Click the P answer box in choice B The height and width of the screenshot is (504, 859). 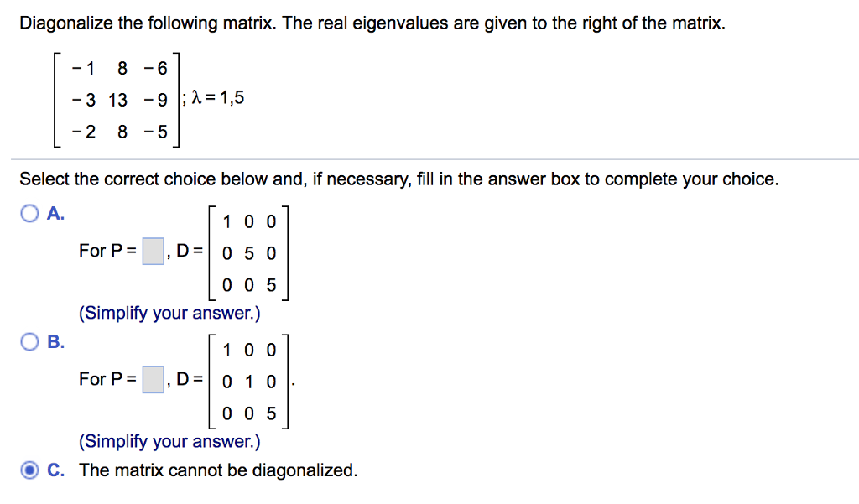click(153, 378)
